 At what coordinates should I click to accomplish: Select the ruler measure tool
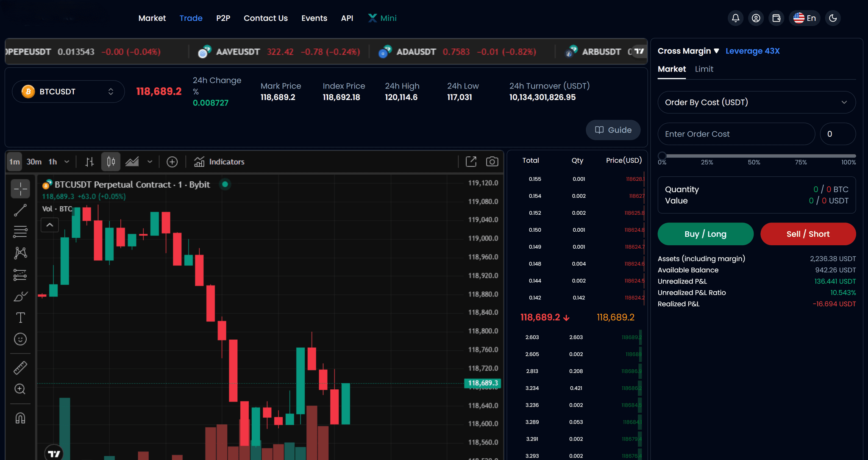click(x=20, y=368)
